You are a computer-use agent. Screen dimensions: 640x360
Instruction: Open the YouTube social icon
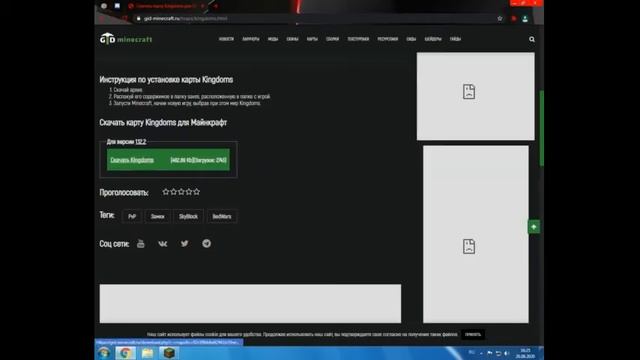(x=141, y=244)
